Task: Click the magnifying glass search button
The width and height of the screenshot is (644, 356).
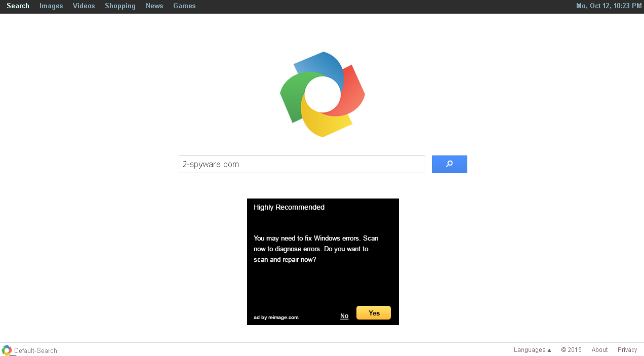Action: point(449,164)
